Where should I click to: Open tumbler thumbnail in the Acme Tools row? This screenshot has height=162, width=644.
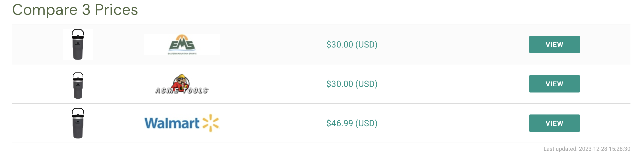pos(78,85)
